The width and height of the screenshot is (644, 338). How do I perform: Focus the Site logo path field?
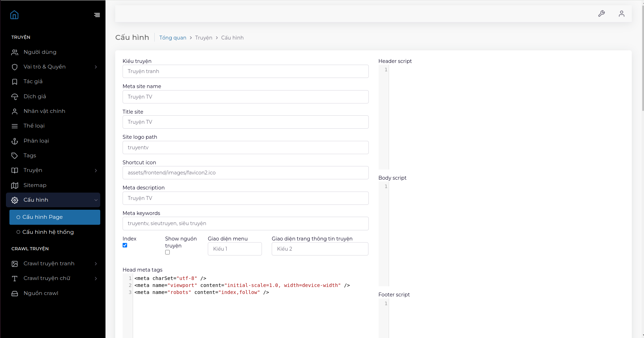pyautogui.click(x=246, y=148)
